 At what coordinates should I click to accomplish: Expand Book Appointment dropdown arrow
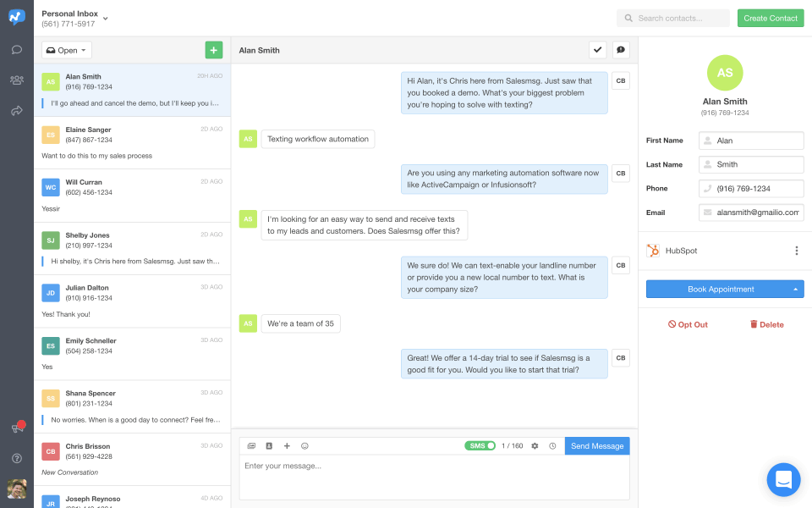pyautogui.click(x=795, y=290)
